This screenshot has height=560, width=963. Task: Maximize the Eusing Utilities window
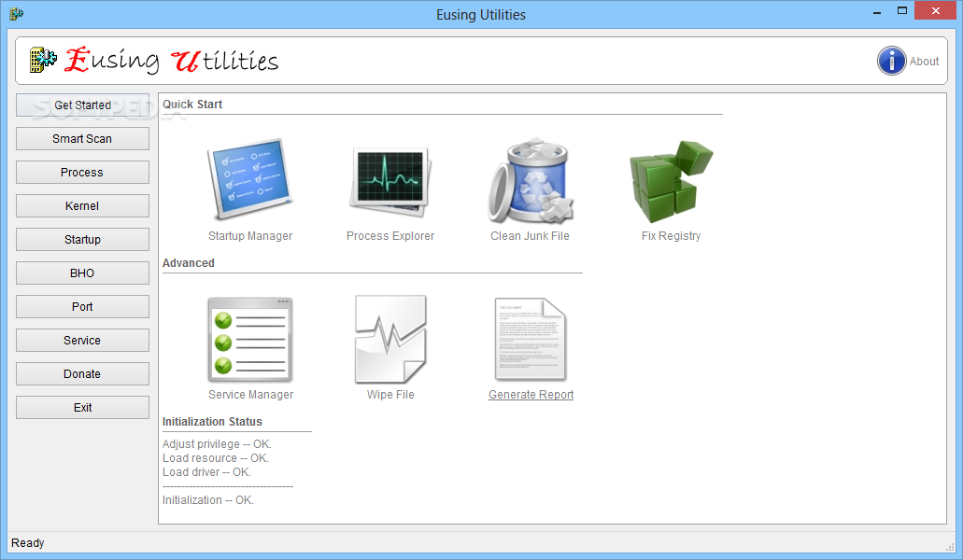click(902, 11)
